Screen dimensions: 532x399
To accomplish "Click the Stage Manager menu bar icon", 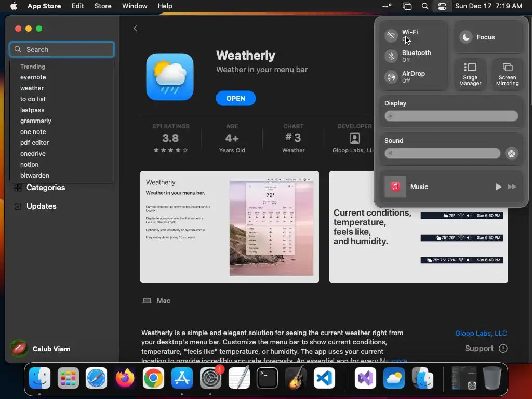I will click(x=407, y=6).
